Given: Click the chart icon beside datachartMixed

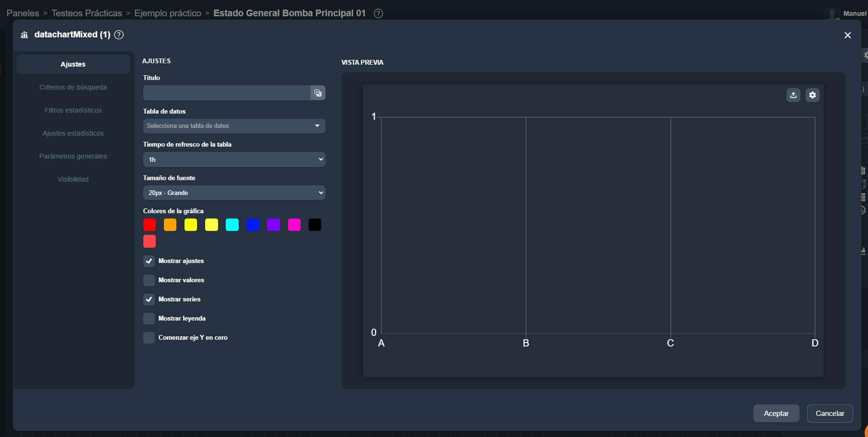Looking at the screenshot, I should [24, 35].
